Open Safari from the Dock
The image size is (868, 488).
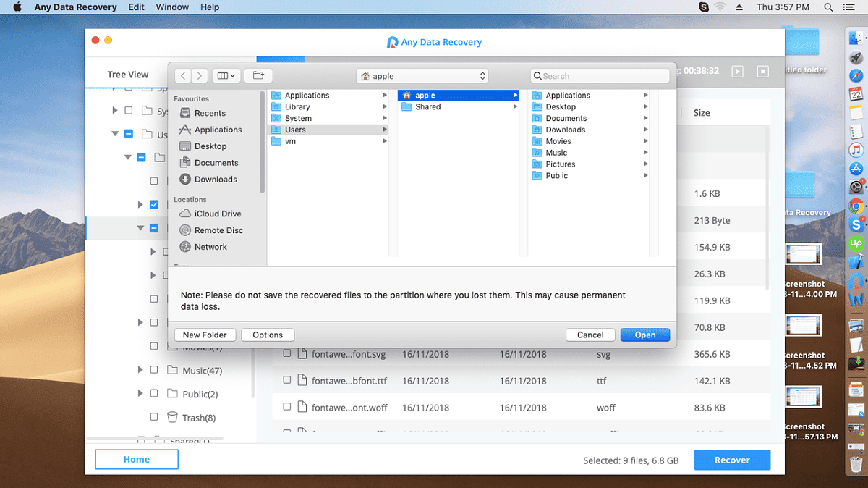pos(856,76)
